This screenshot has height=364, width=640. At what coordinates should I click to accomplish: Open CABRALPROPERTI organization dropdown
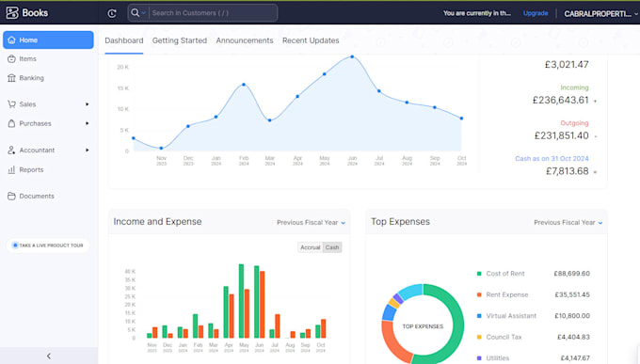tap(600, 13)
